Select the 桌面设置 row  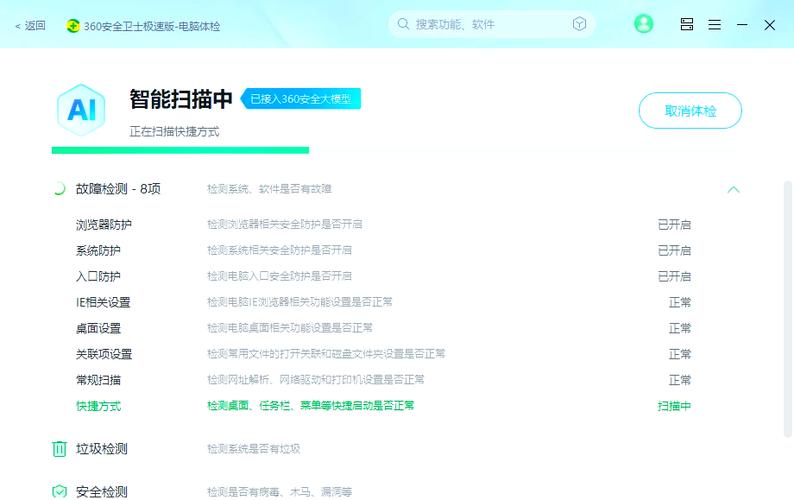point(383,328)
